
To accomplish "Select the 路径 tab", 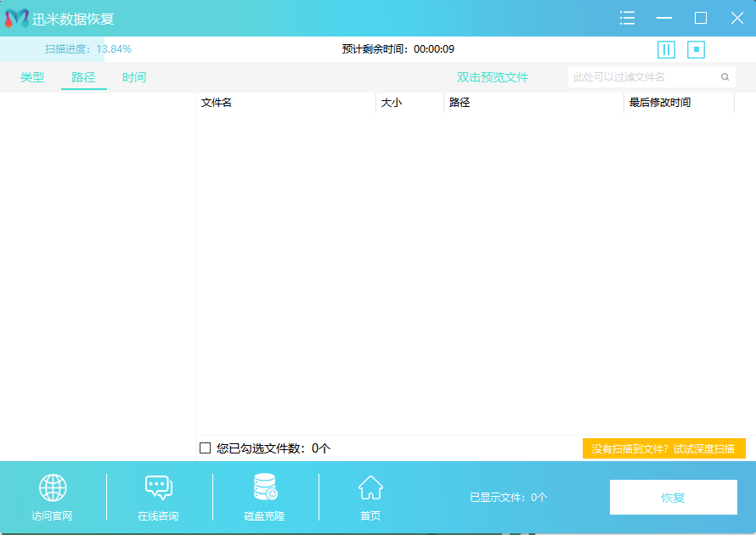I will point(83,76).
